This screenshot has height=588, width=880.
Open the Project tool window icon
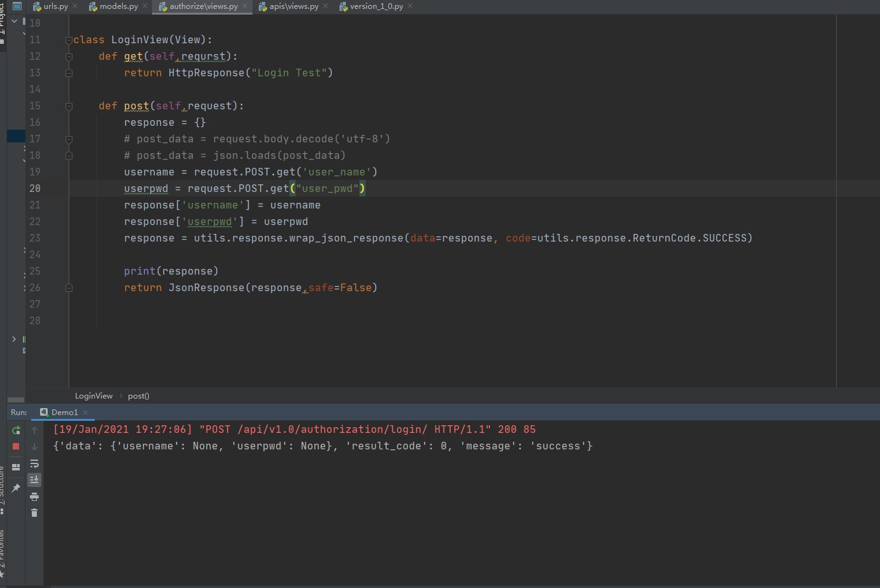17,6
